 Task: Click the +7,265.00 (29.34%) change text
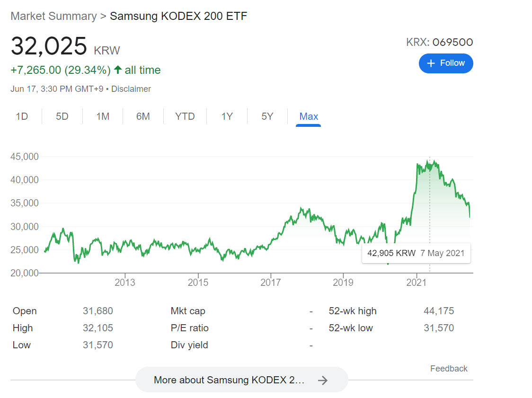pos(61,70)
